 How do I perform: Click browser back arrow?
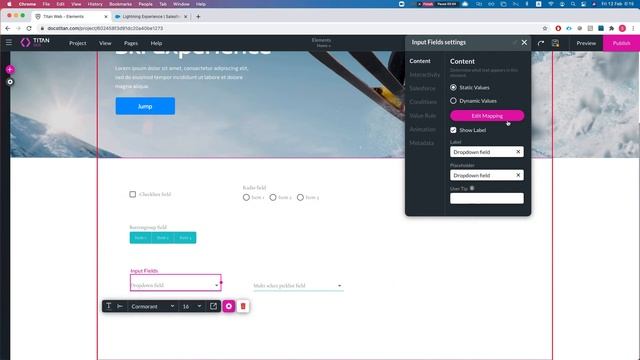click(x=7, y=28)
